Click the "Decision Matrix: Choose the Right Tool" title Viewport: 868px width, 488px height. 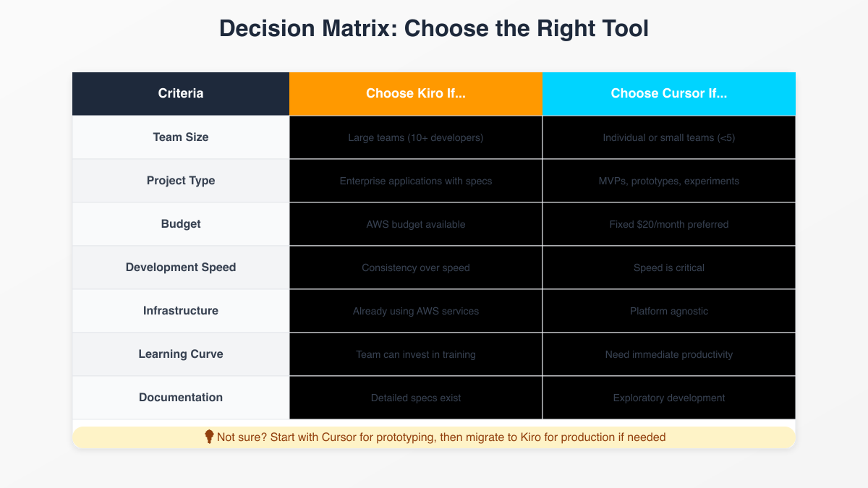point(434,29)
